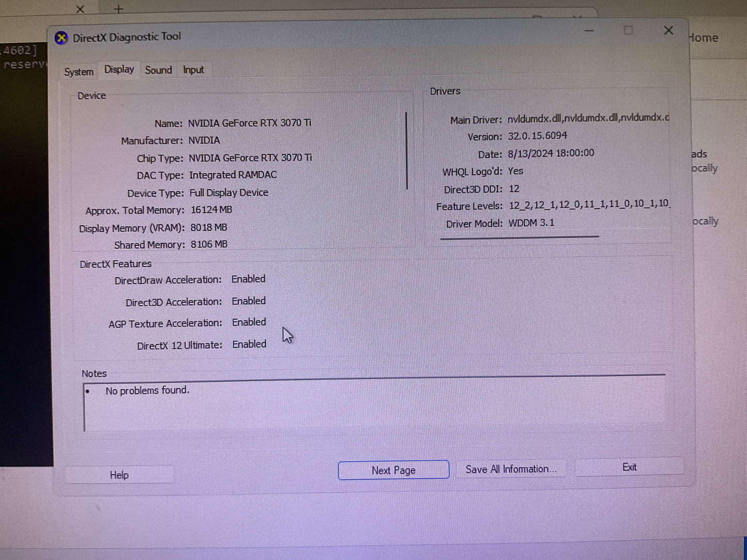Click the Home label in the background window
The height and width of the screenshot is (560, 747).
703,38
